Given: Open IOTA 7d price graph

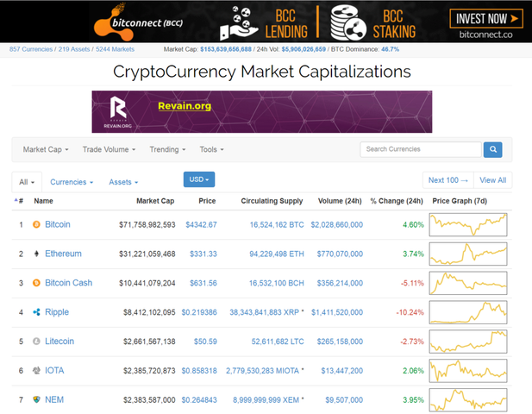Looking at the screenshot, I should pos(468,370).
